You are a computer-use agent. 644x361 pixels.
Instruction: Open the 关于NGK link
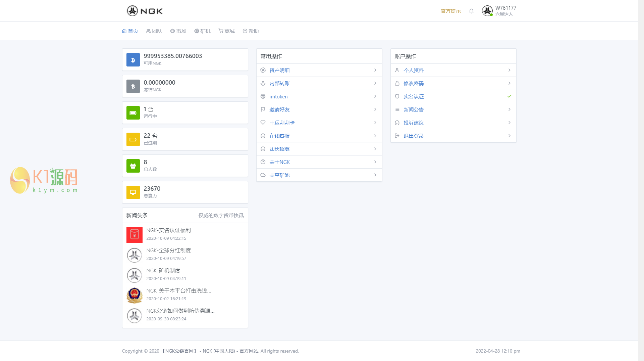coord(279,162)
